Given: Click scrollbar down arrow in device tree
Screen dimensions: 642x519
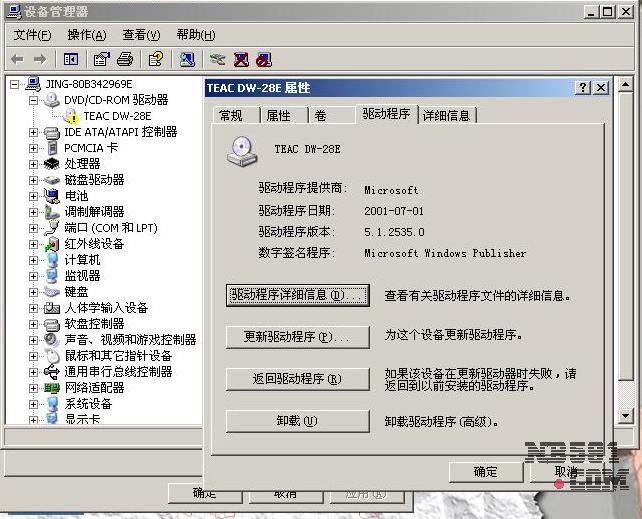Looking at the screenshot, I should pyautogui.click(x=625, y=415).
